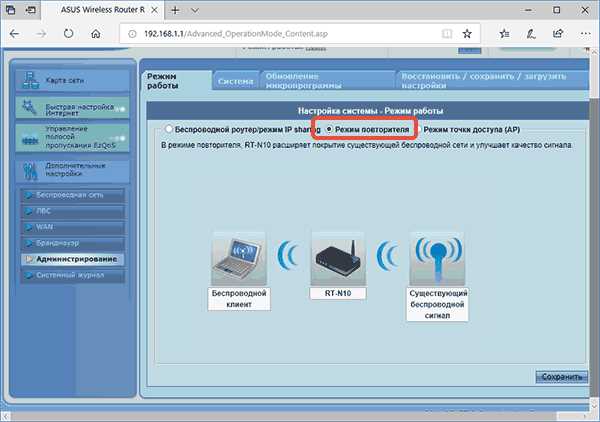600x422 pixels.
Task: Select Режим точки доступа (AP) radio button
Action: pos(418,129)
